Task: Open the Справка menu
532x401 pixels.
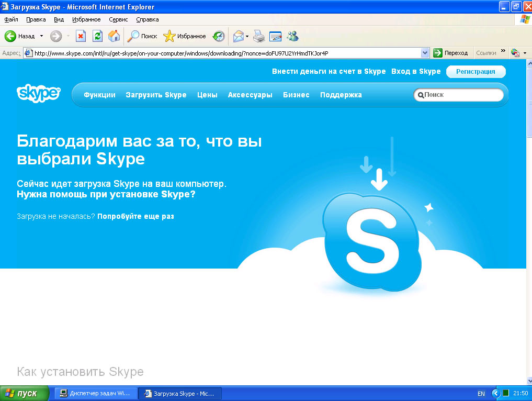Action: click(147, 19)
